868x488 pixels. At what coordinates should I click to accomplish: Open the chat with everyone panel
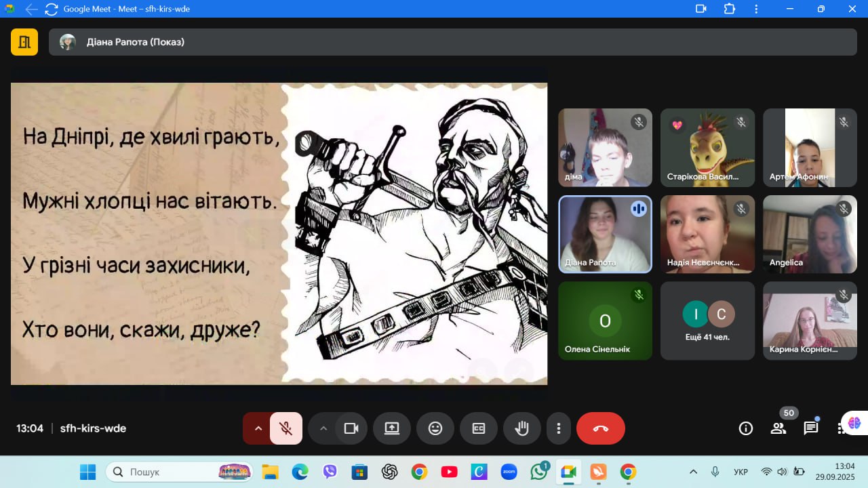tap(811, 428)
